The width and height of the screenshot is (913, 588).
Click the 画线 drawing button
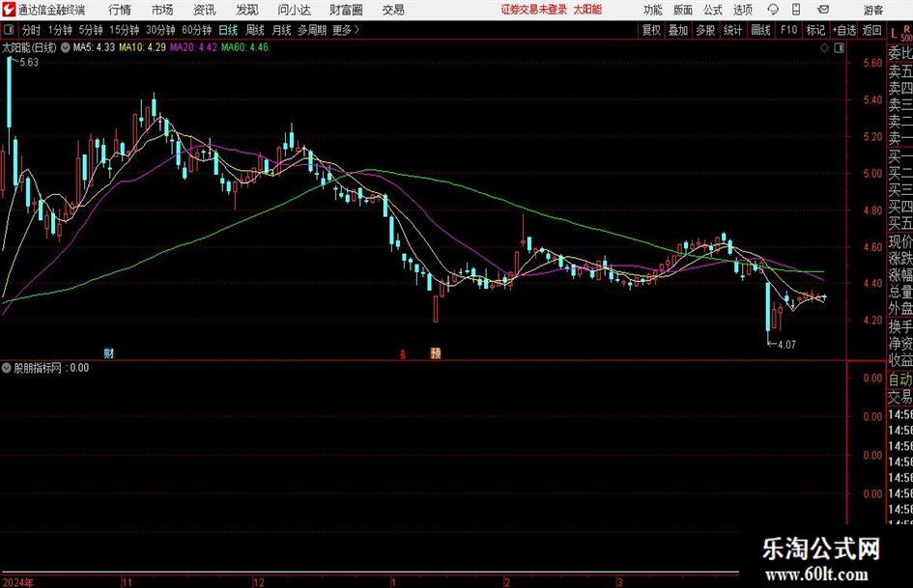pyautogui.click(x=760, y=30)
